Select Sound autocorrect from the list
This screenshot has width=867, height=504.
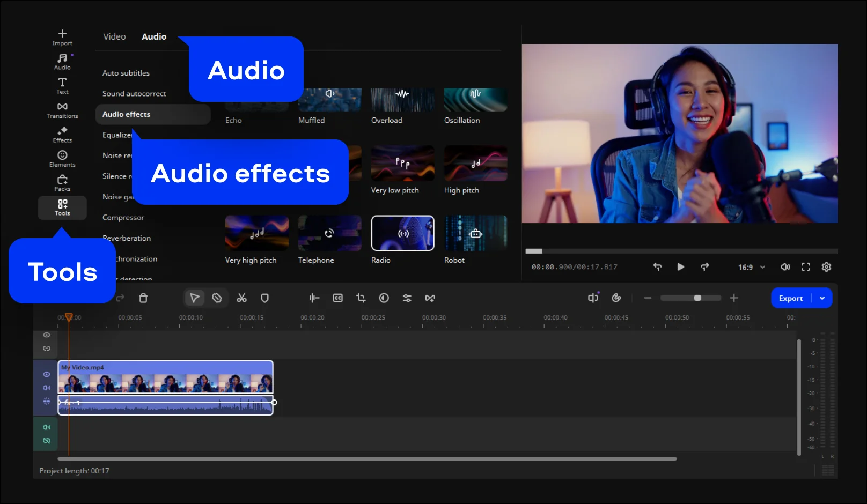[x=134, y=94]
